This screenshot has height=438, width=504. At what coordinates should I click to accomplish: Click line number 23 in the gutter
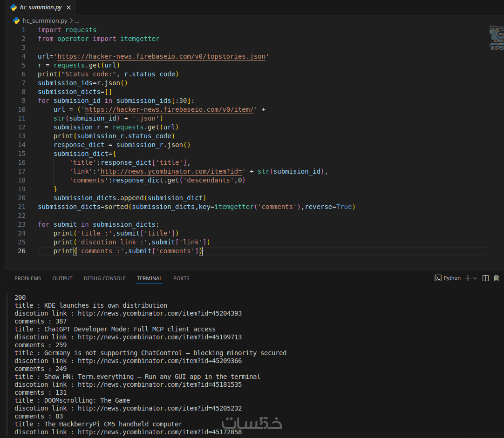tap(21, 224)
